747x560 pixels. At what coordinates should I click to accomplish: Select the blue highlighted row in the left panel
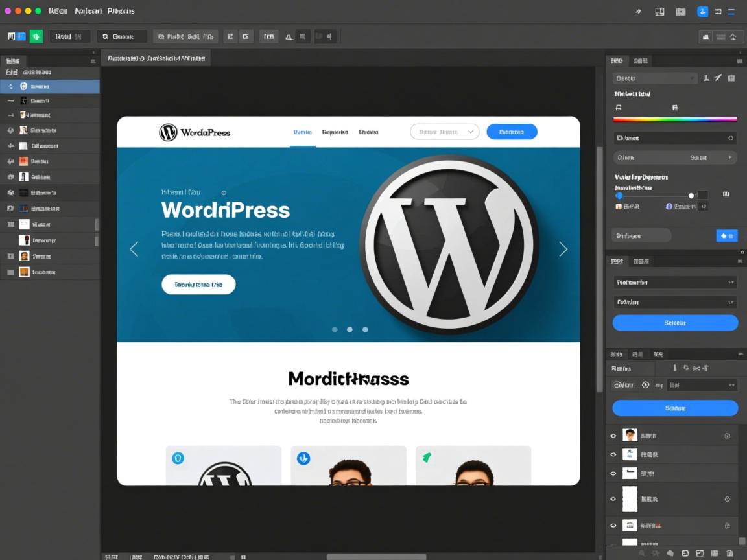(50, 86)
